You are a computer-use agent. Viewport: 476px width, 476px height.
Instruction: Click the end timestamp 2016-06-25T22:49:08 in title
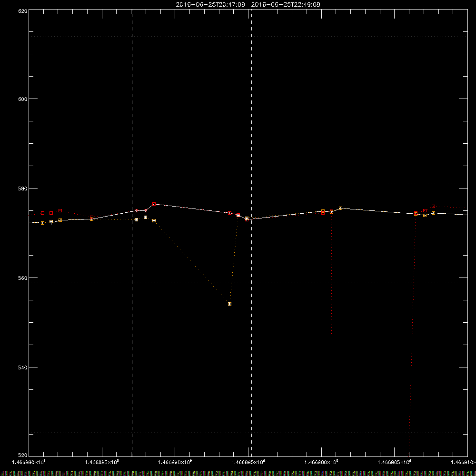click(x=286, y=5)
